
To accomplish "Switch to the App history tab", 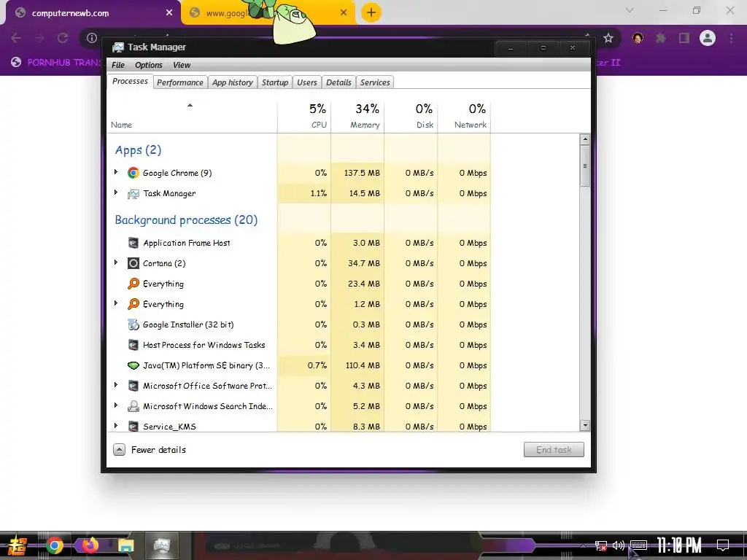I will click(233, 82).
